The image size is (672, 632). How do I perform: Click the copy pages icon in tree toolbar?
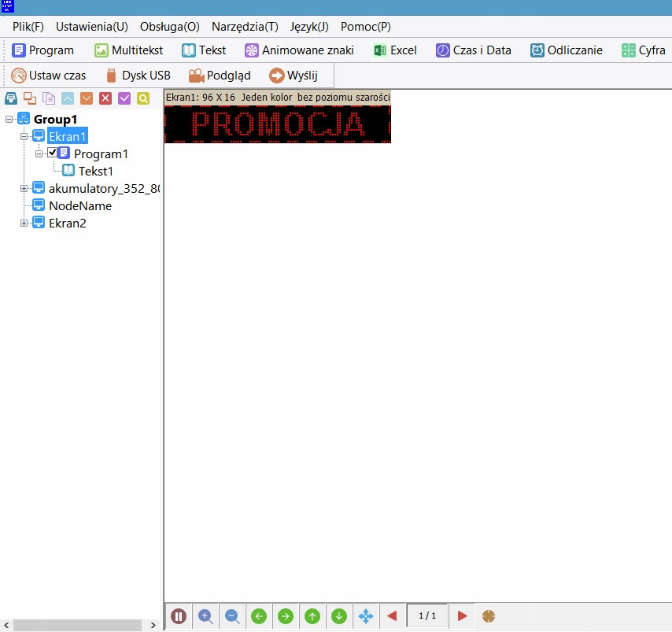pyautogui.click(x=49, y=98)
